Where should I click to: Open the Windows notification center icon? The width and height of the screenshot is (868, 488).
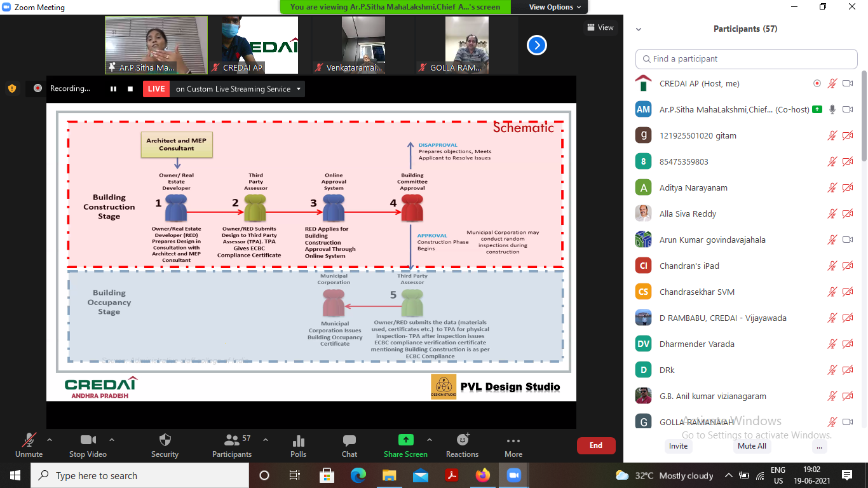846,475
